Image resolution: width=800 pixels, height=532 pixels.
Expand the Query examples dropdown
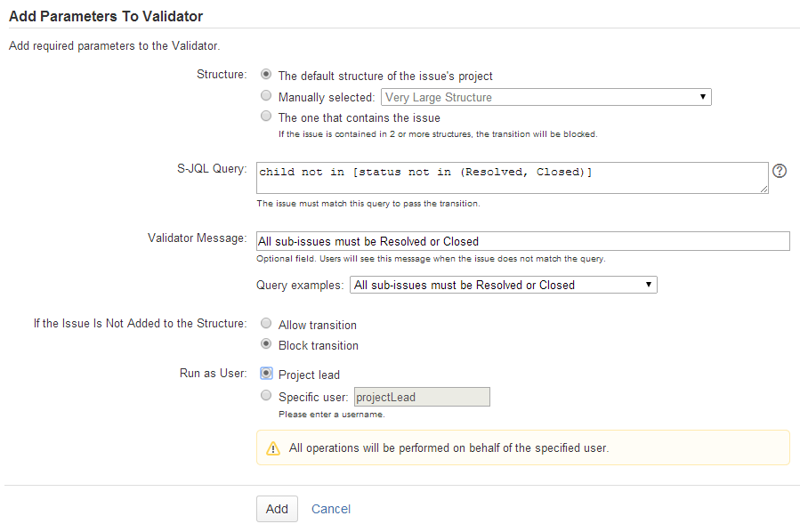coord(503,285)
